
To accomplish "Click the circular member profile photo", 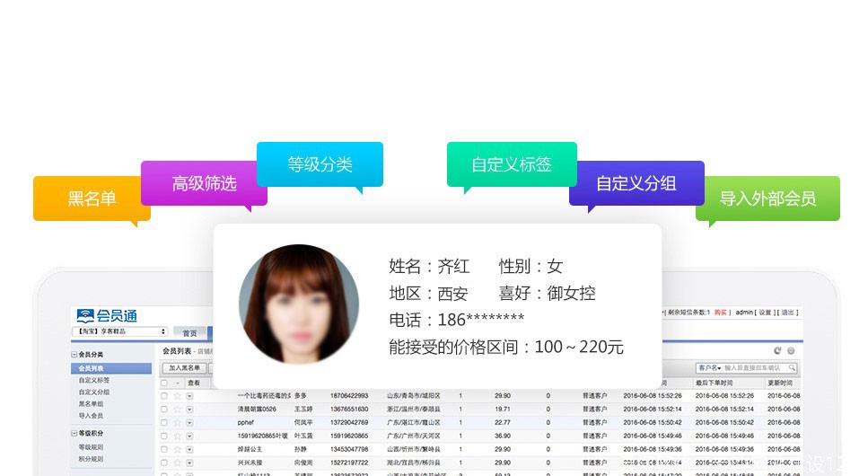I will (x=299, y=304).
